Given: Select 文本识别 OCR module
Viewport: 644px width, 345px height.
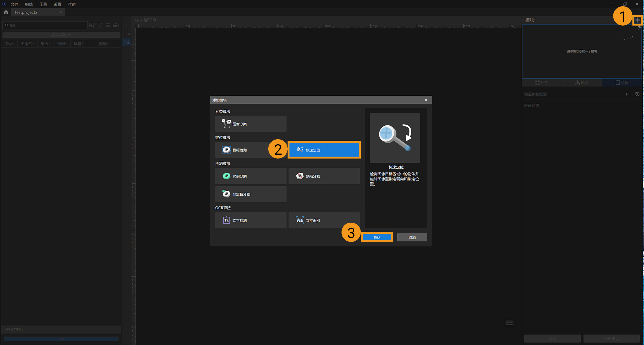Looking at the screenshot, I should pyautogui.click(x=324, y=220).
